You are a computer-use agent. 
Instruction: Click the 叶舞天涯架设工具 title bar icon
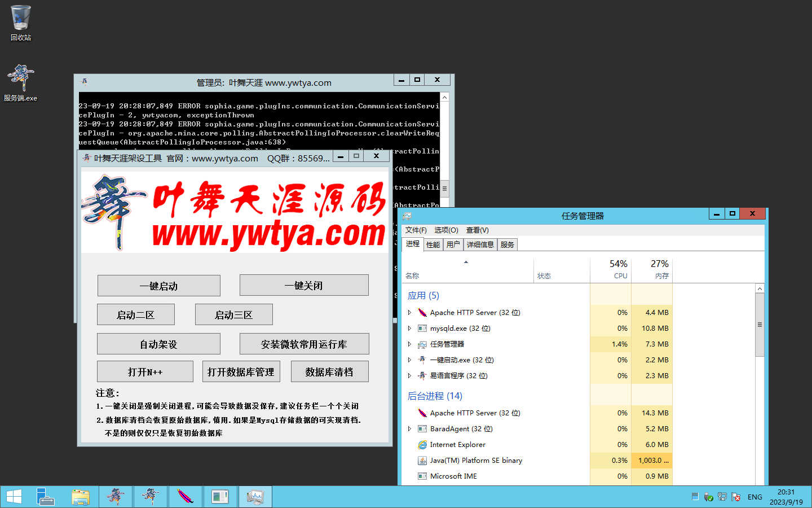[x=86, y=157]
